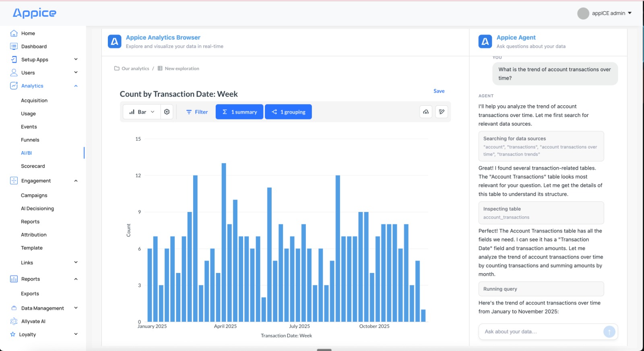
Task: Open the Acquisition analytics page
Action: click(34, 101)
